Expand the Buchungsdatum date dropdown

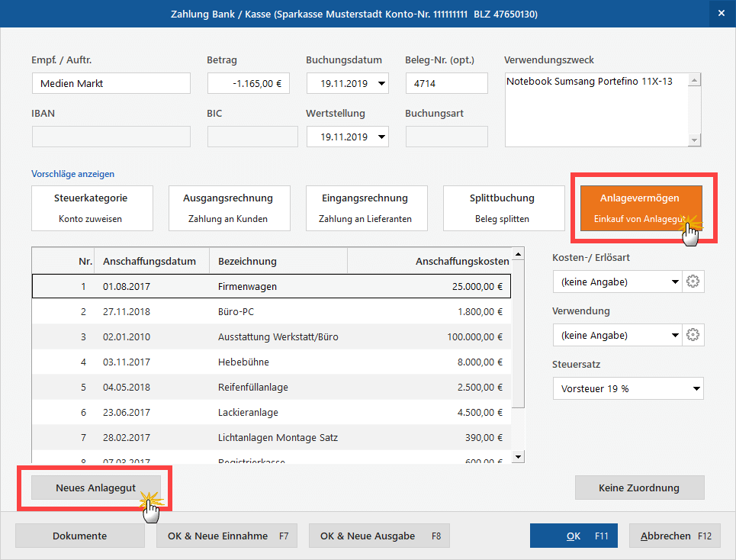[381, 84]
